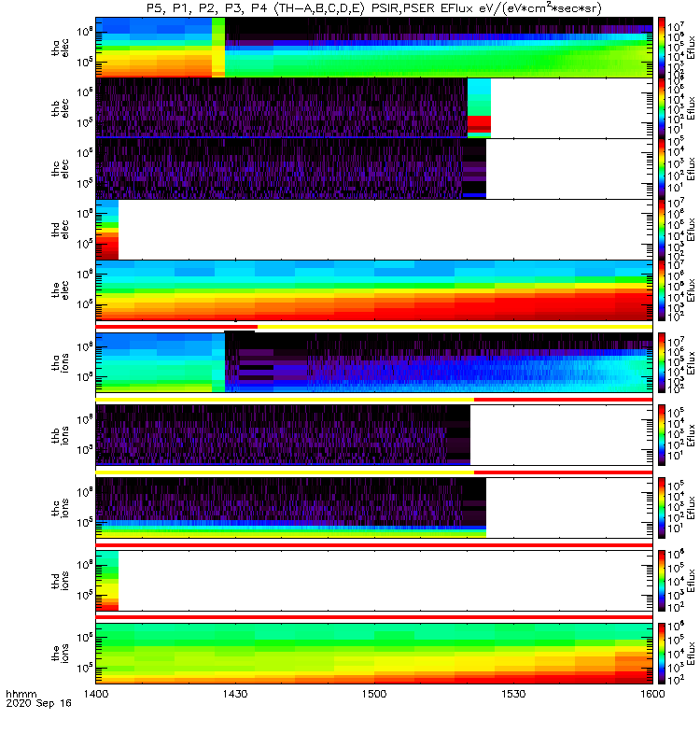Viewport: 700px width, 747px height.
Task: Select the 'the elec' panel label
Action: pos(61,289)
